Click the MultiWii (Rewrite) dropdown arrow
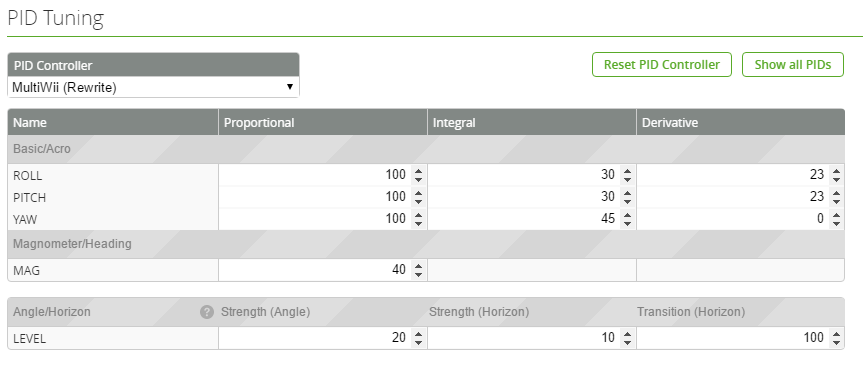The width and height of the screenshot is (863, 390). (x=290, y=87)
